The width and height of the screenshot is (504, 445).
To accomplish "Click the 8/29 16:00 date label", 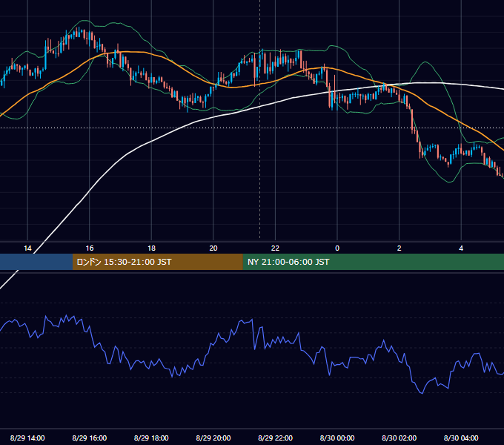I will click(90, 438).
